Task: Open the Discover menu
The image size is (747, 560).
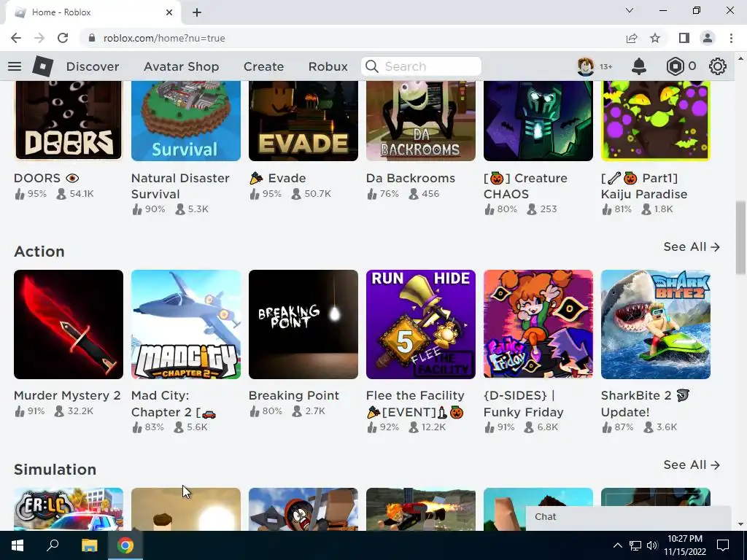Action: coord(93,66)
